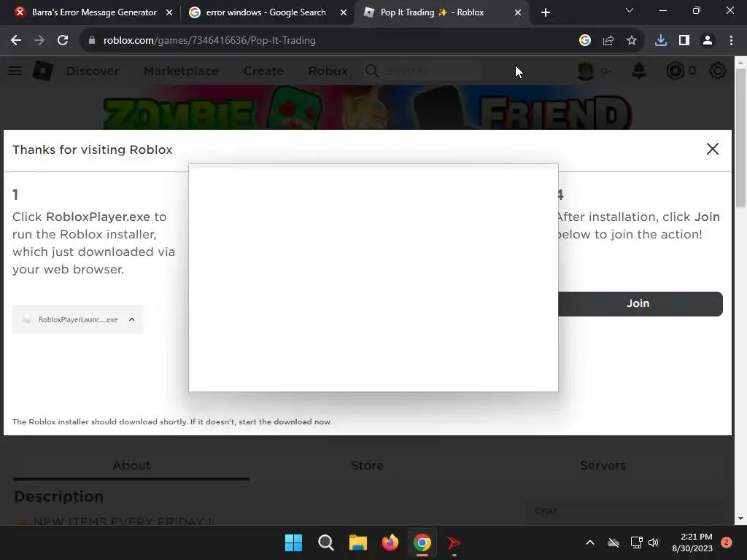Viewport: 747px width, 560px height.
Task: Show hidden system tray icons
Action: pyautogui.click(x=589, y=542)
